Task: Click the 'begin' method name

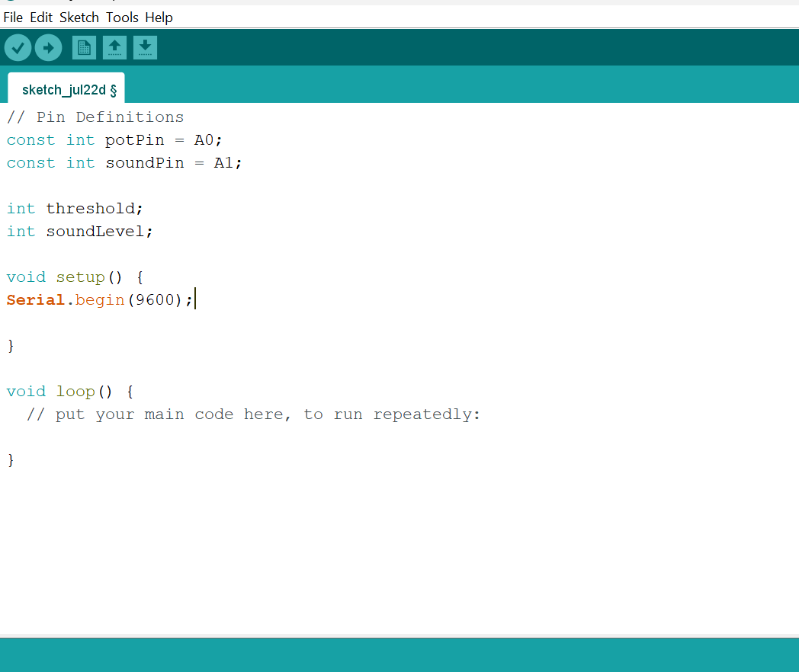Action: (x=100, y=300)
